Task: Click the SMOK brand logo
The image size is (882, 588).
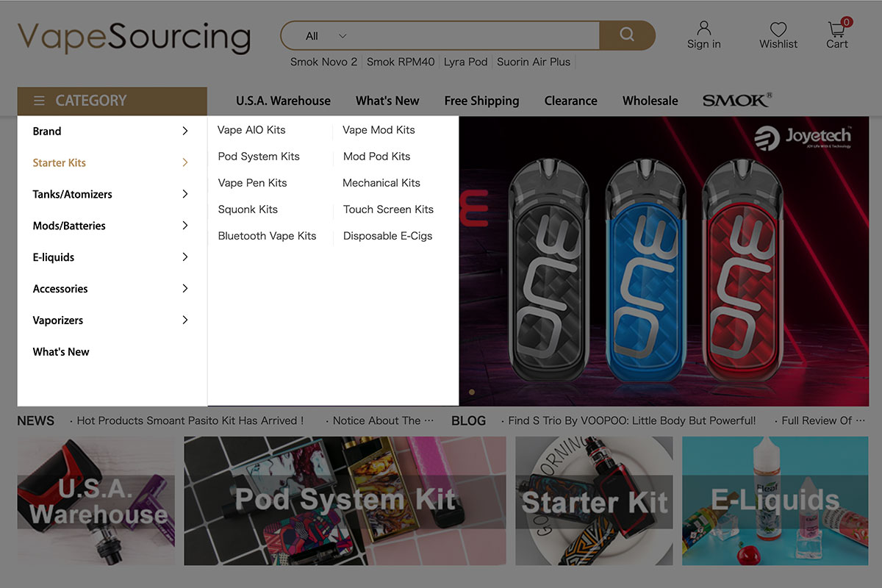Action: coord(737,100)
